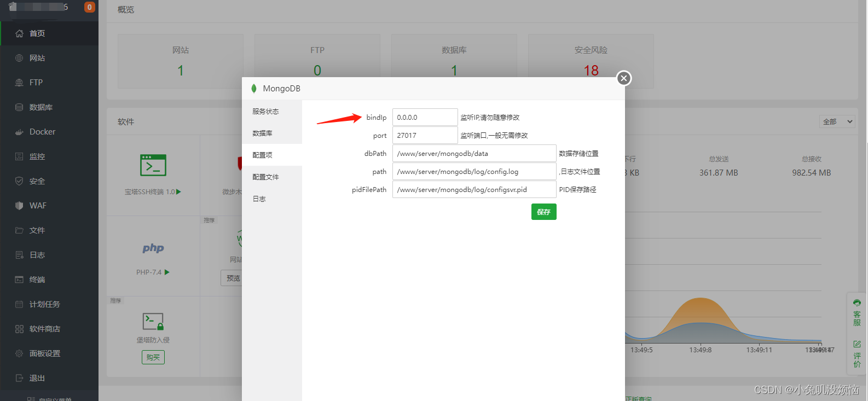Click the shield icon beside 安全
Image resolution: width=868 pixels, height=401 pixels.
coord(19,181)
